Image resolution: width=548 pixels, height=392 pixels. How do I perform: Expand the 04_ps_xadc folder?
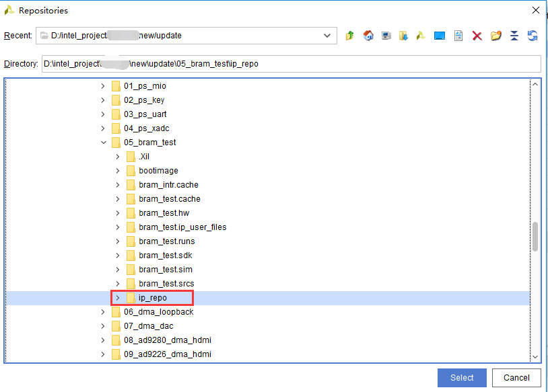(103, 128)
